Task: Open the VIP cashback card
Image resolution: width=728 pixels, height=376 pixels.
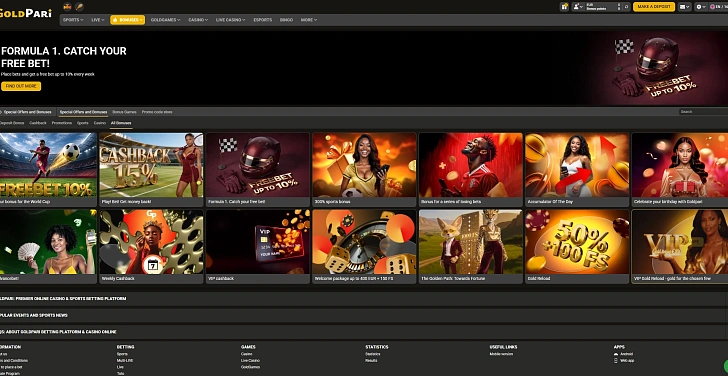Action: (x=258, y=246)
